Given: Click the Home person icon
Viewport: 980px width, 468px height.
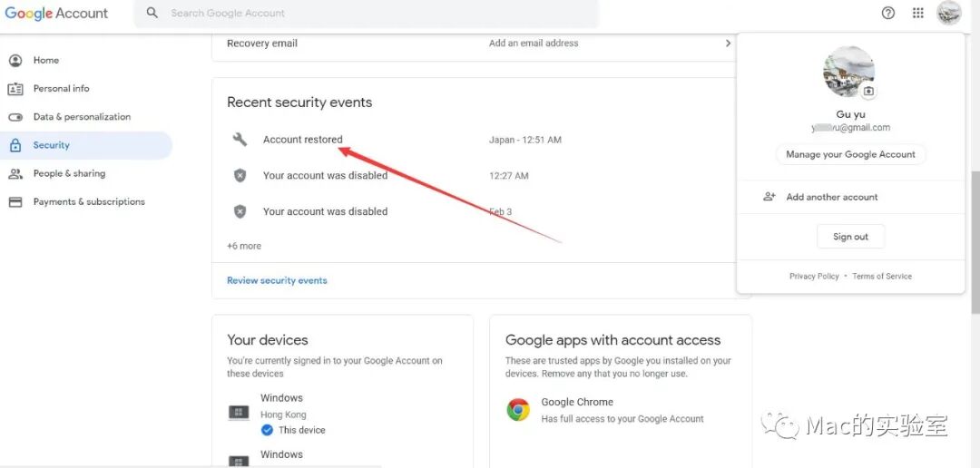Looking at the screenshot, I should [x=15, y=61].
